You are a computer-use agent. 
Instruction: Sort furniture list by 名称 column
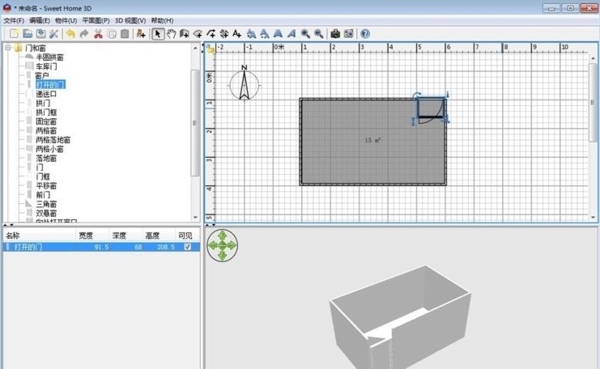tap(40, 235)
